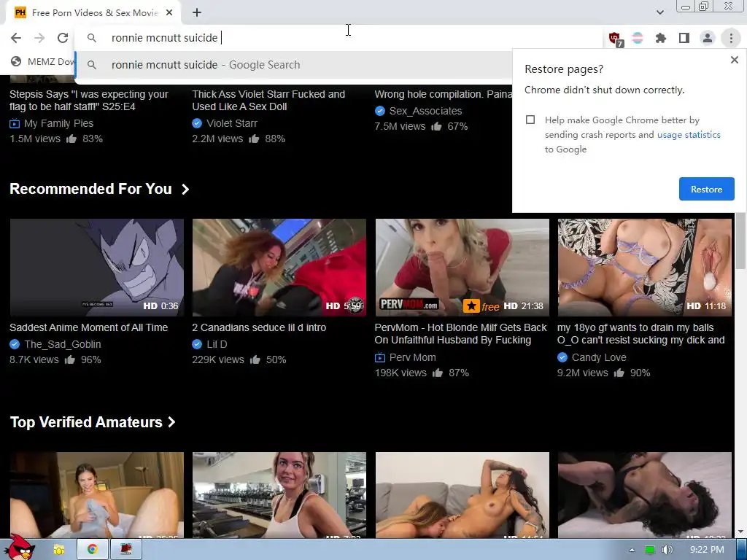Screen dimensions: 747x560
Task: Open the third pinned taskbar app
Action: tap(125, 550)
